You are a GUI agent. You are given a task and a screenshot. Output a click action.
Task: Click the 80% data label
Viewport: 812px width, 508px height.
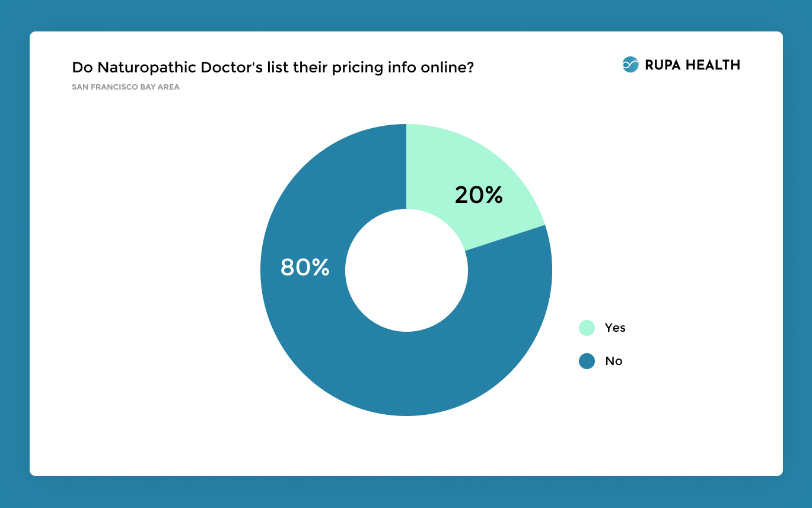[305, 268]
